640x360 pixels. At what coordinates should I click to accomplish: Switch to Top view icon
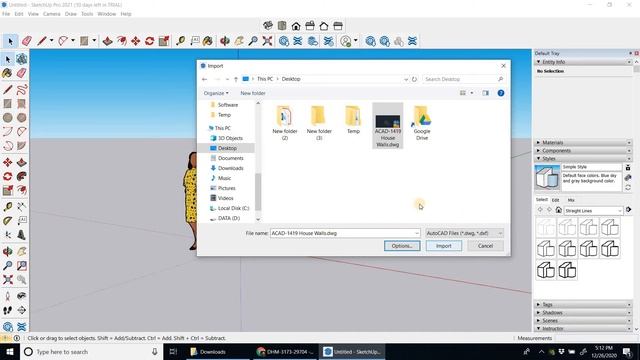point(282,26)
